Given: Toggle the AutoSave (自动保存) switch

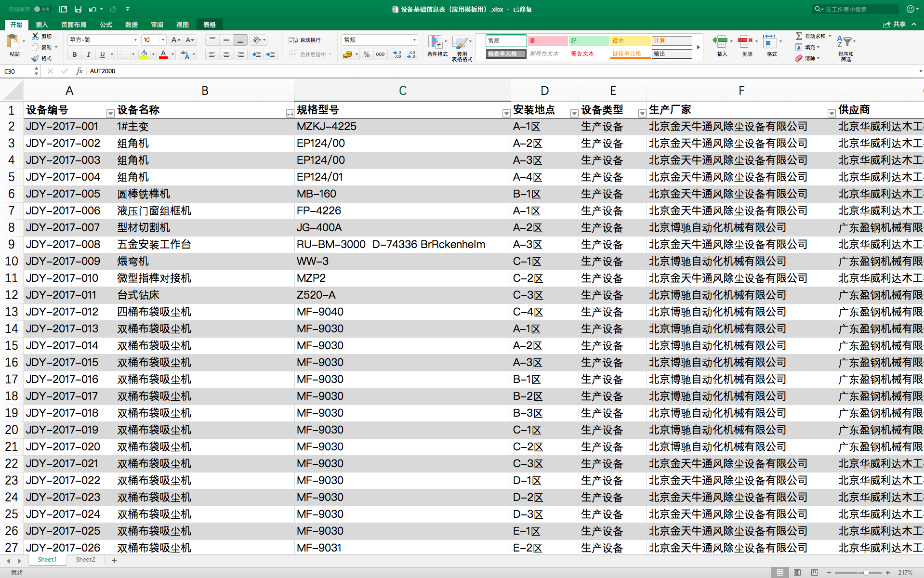Looking at the screenshot, I should point(43,9).
